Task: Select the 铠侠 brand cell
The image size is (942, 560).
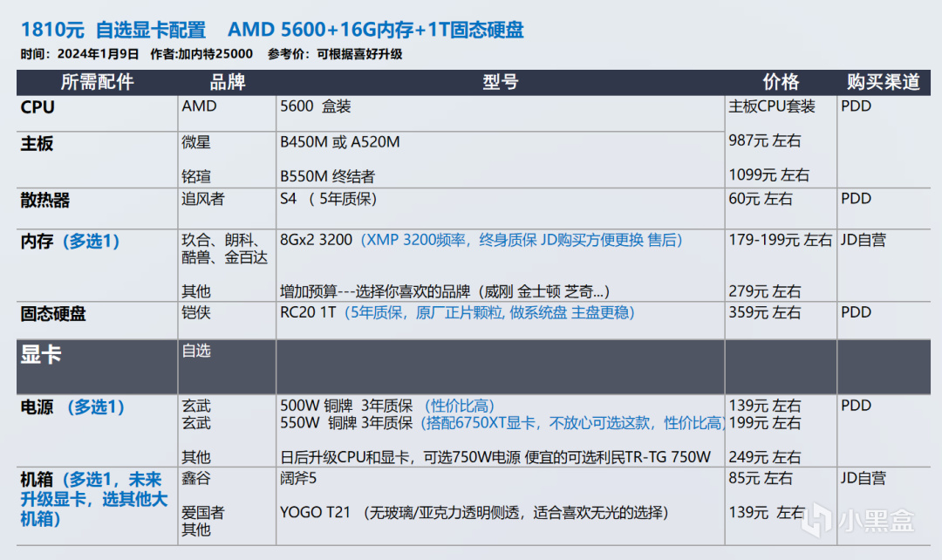Action: tap(195, 312)
